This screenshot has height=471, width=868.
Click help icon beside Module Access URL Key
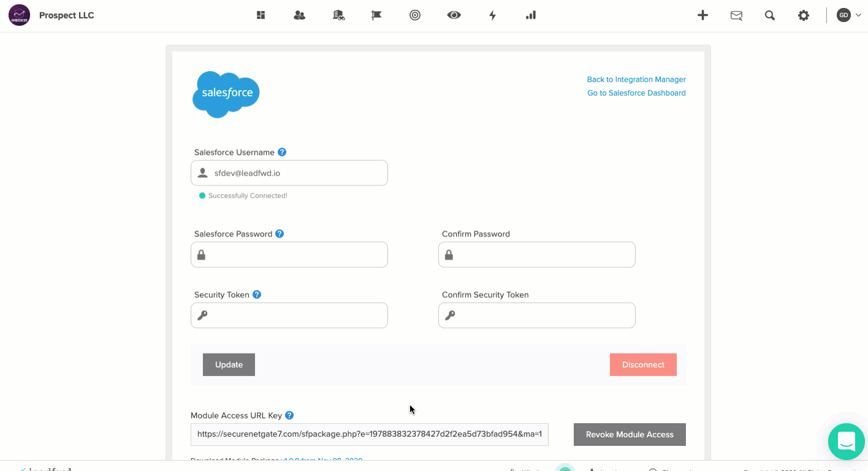pos(289,415)
